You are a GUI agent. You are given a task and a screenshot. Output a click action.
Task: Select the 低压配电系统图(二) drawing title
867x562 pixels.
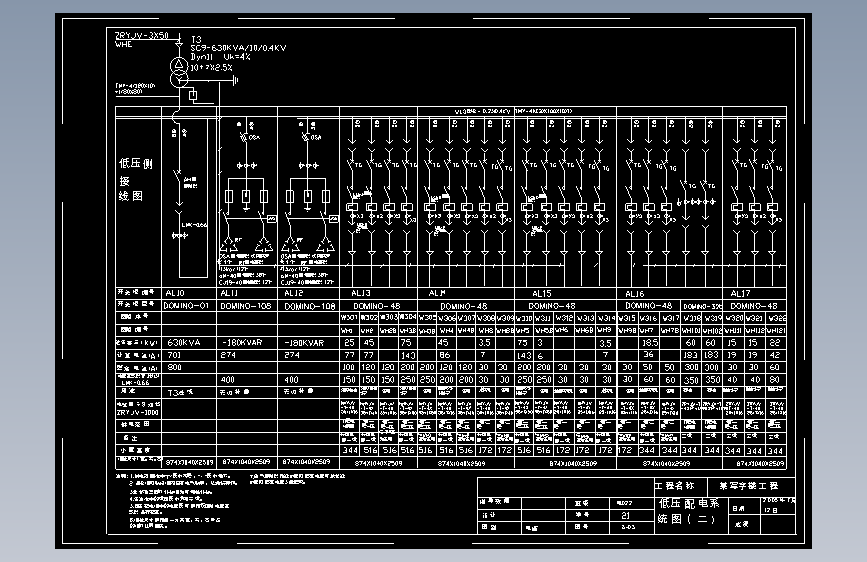[x=688, y=511]
